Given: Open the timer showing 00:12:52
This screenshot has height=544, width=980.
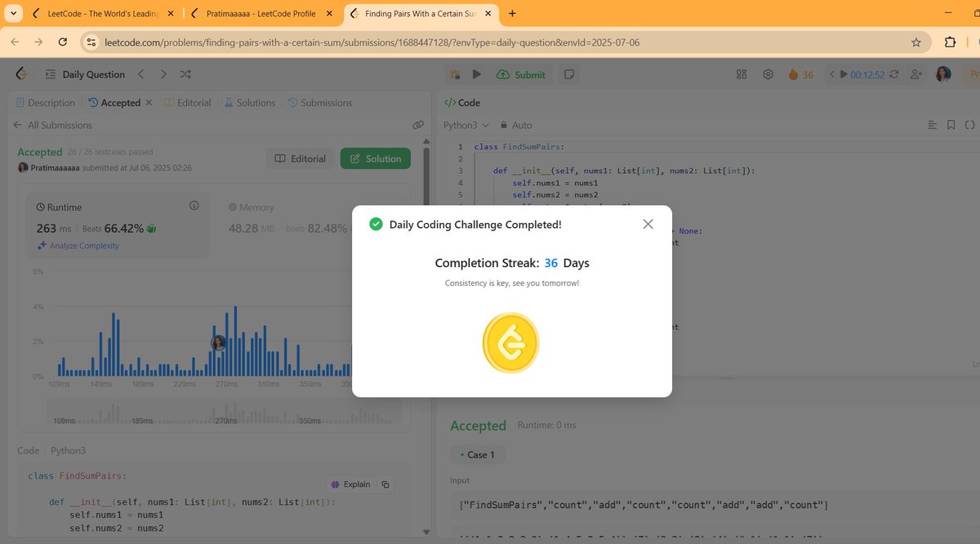Looking at the screenshot, I should [x=867, y=74].
